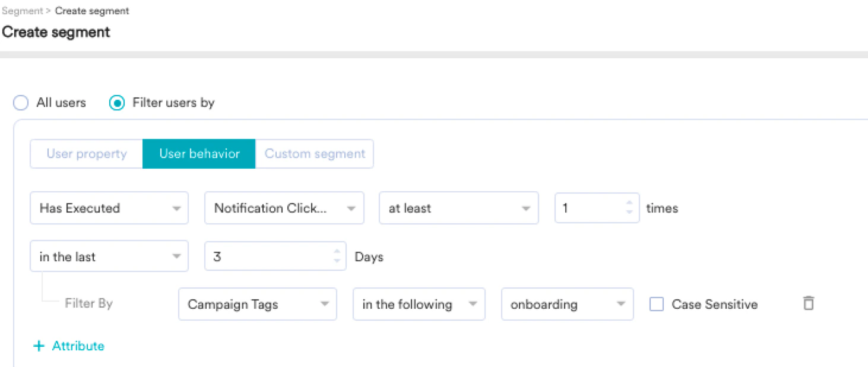This screenshot has height=367, width=868.
Task: Increase the times count using up arrow
Action: click(629, 204)
